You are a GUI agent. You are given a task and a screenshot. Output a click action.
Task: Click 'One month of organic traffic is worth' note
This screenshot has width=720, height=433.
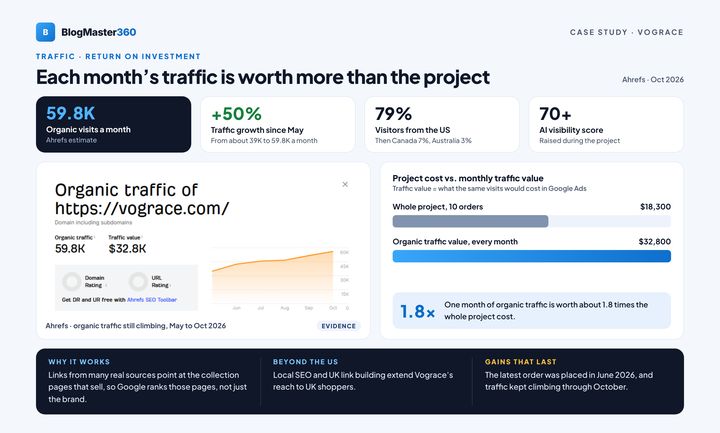546,311
